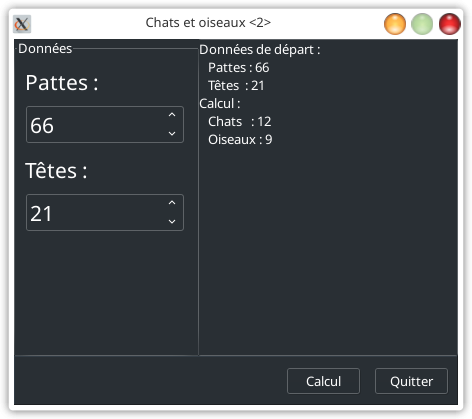Click the Calcul : heading in results

pos(220,104)
